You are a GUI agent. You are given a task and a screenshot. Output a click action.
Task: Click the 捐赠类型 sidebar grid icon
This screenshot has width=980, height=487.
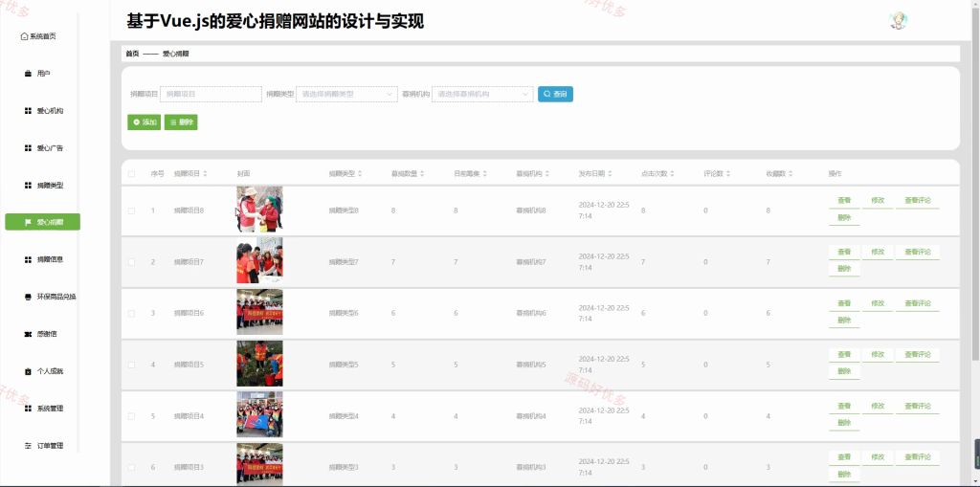(28, 185)
